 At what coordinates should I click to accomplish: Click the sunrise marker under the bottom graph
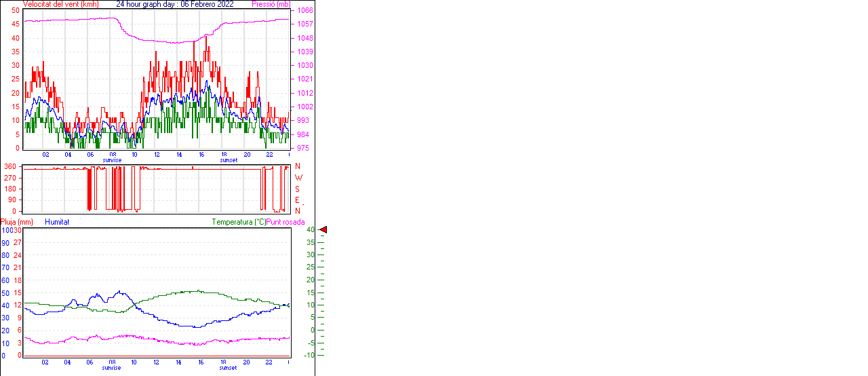(112, 368)
